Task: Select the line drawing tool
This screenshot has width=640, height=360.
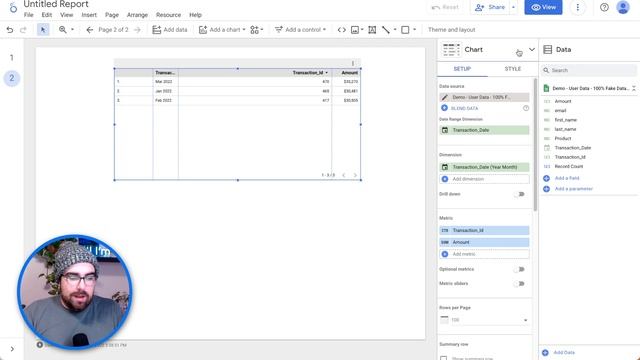Action: (386, 30)
